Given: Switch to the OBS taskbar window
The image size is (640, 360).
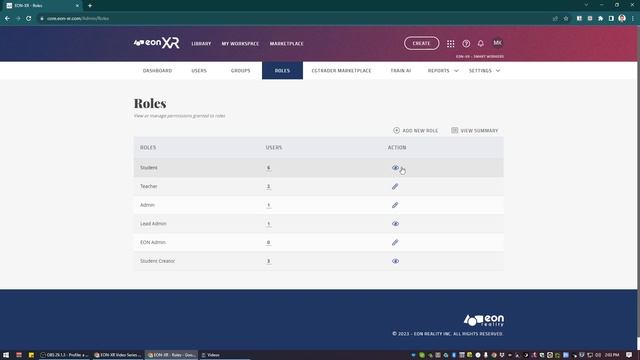Looking at the screenshot, I should [64, 355].
